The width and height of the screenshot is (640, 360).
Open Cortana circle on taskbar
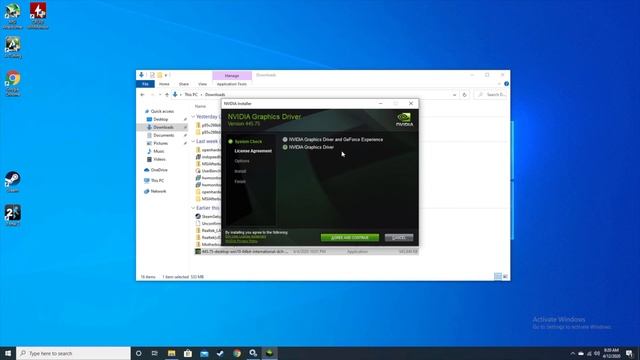[x=138, y=353]
